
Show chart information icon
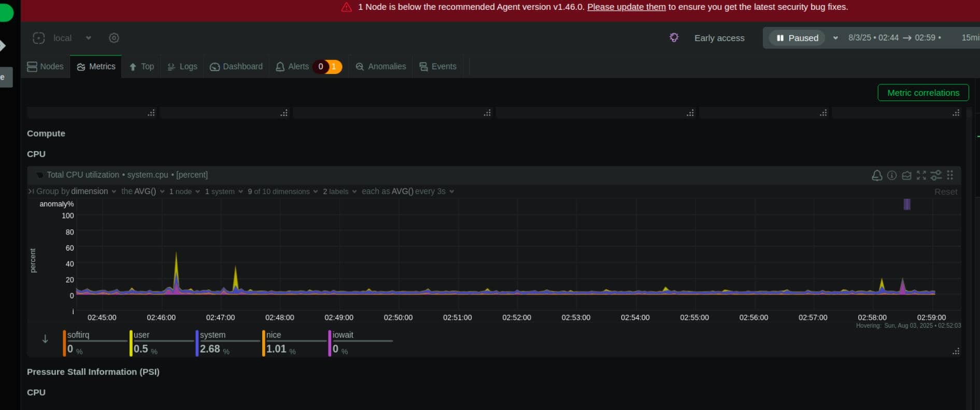click(x=892, y=175)
